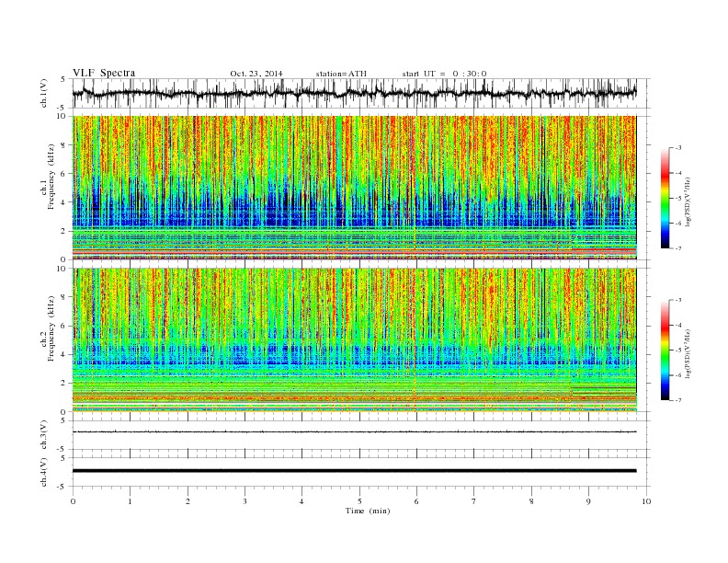Click the "Time (min)" axis label
728x563 pixels.
pyautogui.click(x=368, y=511)
